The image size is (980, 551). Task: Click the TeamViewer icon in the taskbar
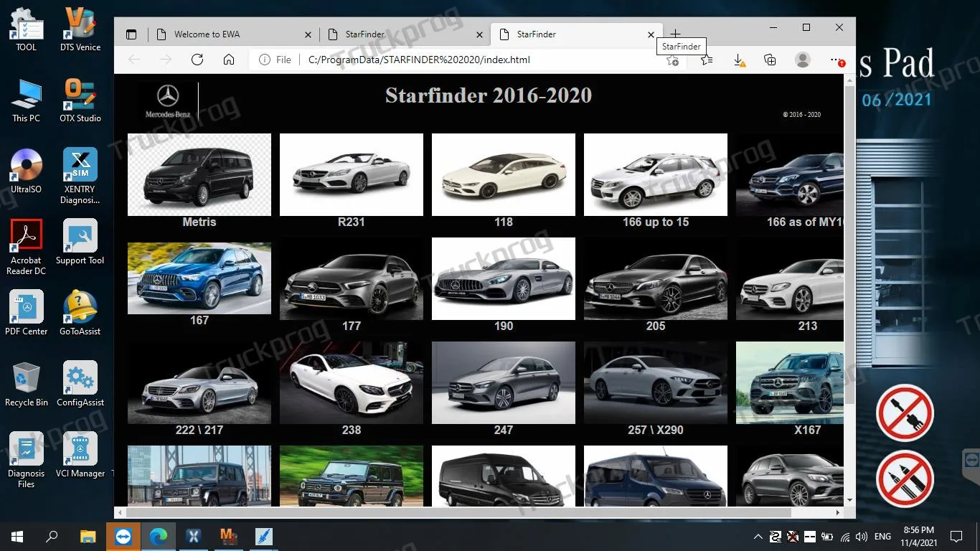point(123,536)
